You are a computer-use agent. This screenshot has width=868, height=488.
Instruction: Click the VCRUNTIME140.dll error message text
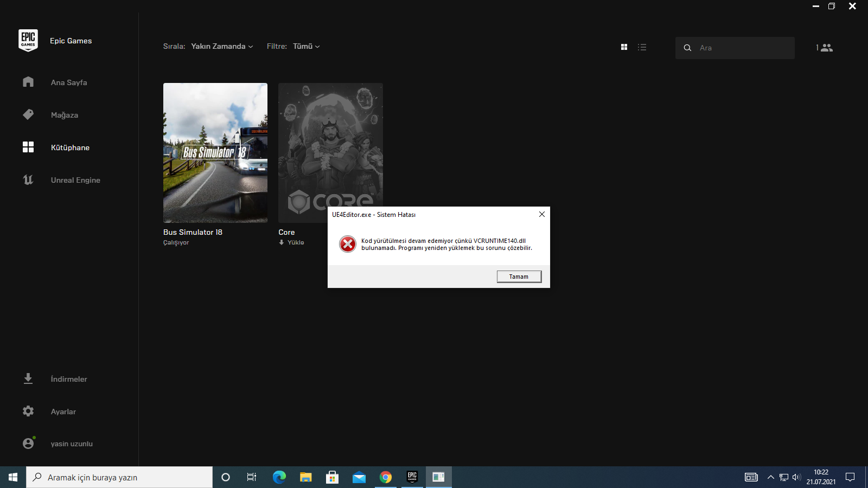[446, 245]
